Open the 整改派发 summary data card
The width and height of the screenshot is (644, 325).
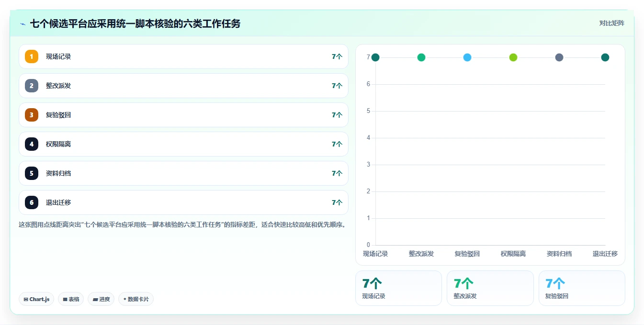coord(490,288)
